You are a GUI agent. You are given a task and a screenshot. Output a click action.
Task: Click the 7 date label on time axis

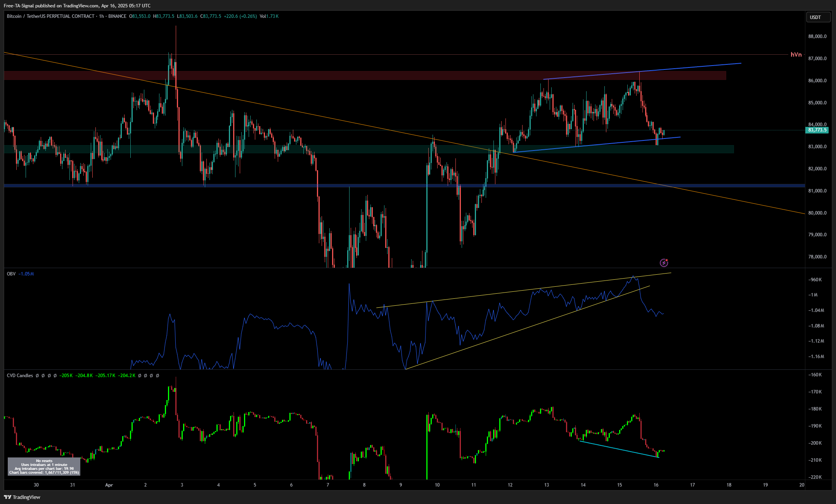tap(328, 485)
